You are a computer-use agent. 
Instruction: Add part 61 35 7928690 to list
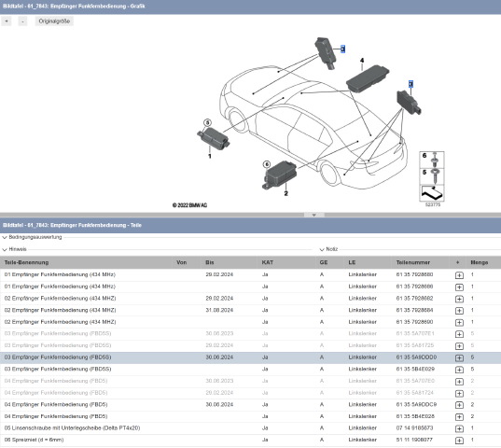click(x=459, y=322)
